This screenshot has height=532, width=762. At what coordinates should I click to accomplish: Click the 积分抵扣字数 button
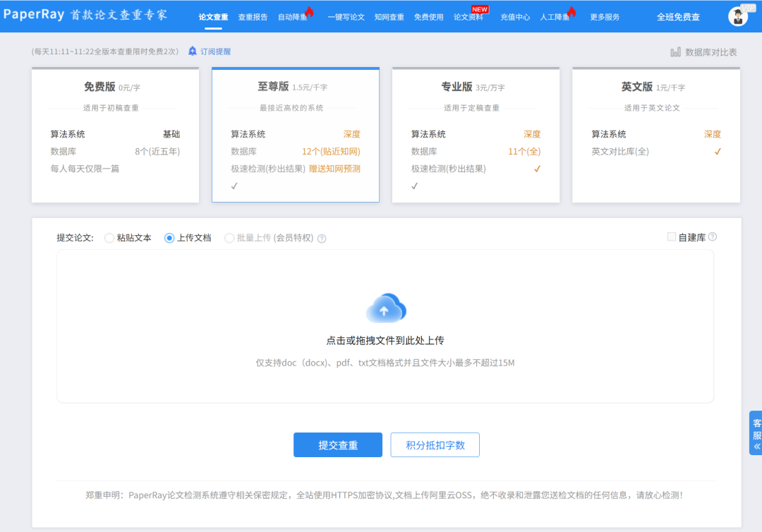click(x=435, y=445)
